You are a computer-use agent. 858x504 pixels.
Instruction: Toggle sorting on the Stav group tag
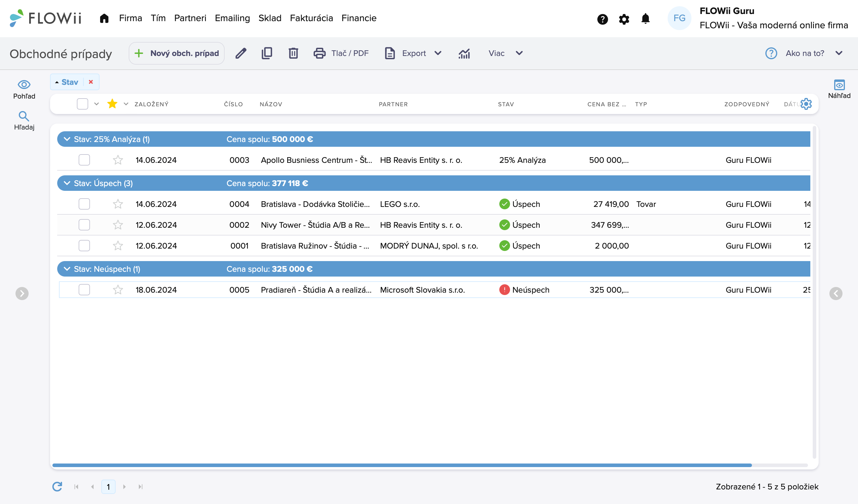point(67,82)
